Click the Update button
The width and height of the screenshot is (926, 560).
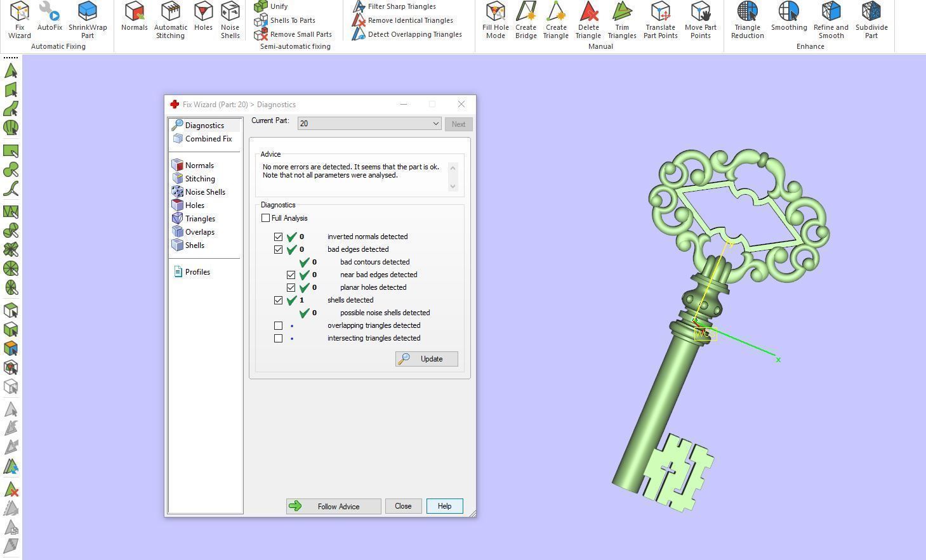tap(427, 359)
